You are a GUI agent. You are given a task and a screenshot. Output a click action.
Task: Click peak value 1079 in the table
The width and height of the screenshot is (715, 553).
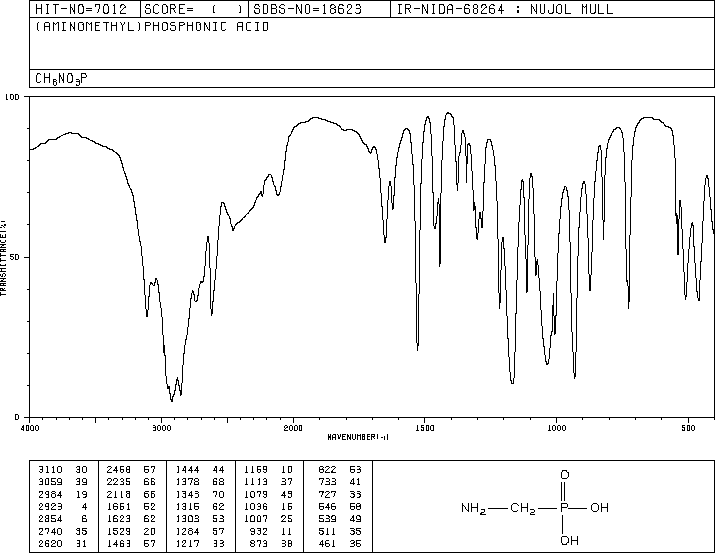pos(256,494)
